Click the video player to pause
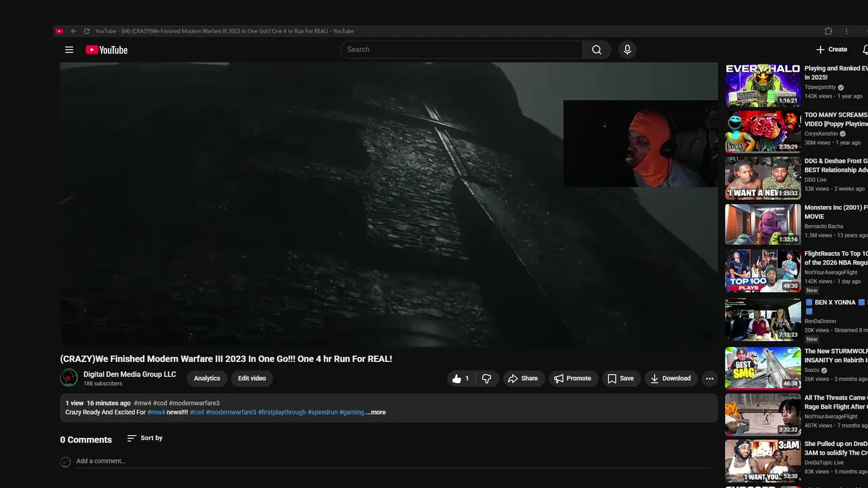This screenshot has width=868, height=488. point(389,205)
